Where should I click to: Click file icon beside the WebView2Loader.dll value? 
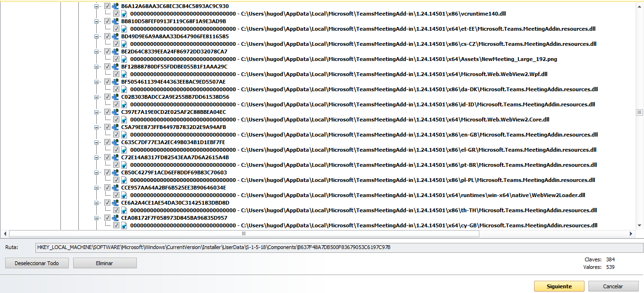tap(124, 195)
